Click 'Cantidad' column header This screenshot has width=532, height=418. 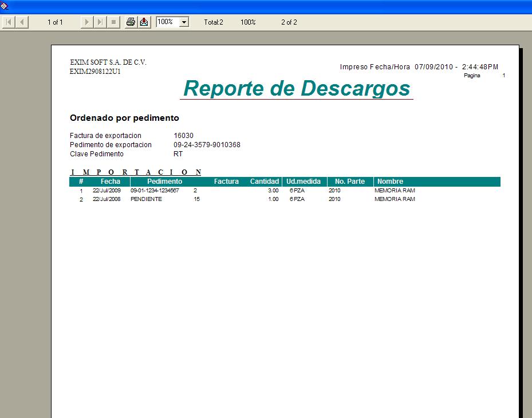coord(265,182)
